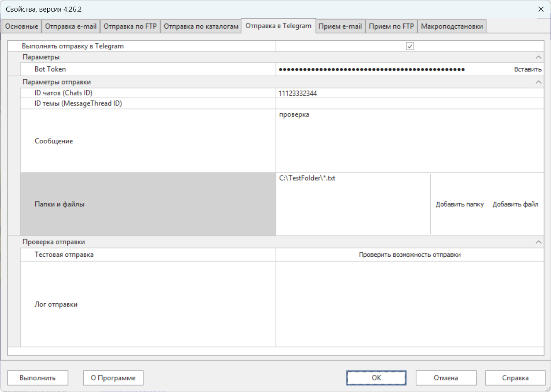Image resolution: width=551 pixels, height=392 pixels.
Task: Open the Отправка по FTP tab
Action: click(x=130, y=27)
